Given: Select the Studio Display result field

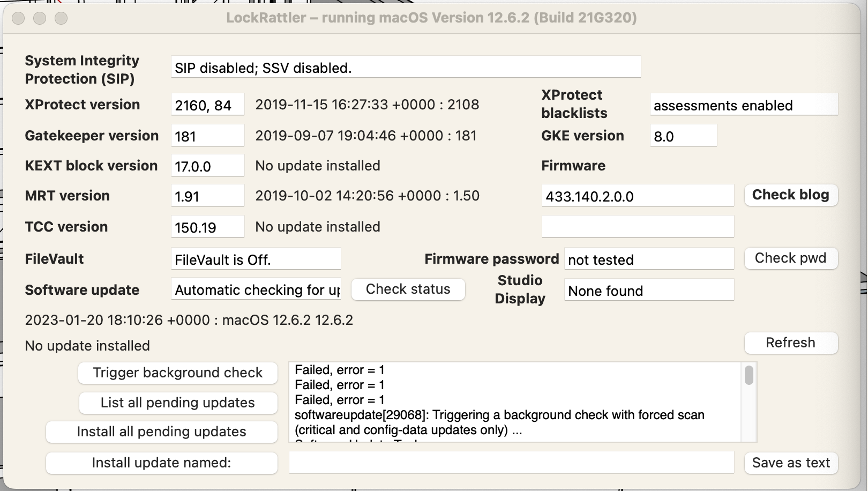Looking at the screenshot, I should click(648, 291).
